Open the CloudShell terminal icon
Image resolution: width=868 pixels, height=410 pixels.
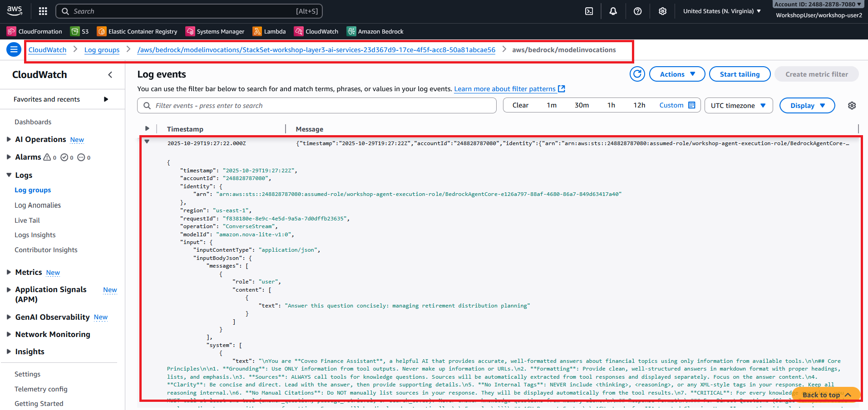[x=588, y=11]
